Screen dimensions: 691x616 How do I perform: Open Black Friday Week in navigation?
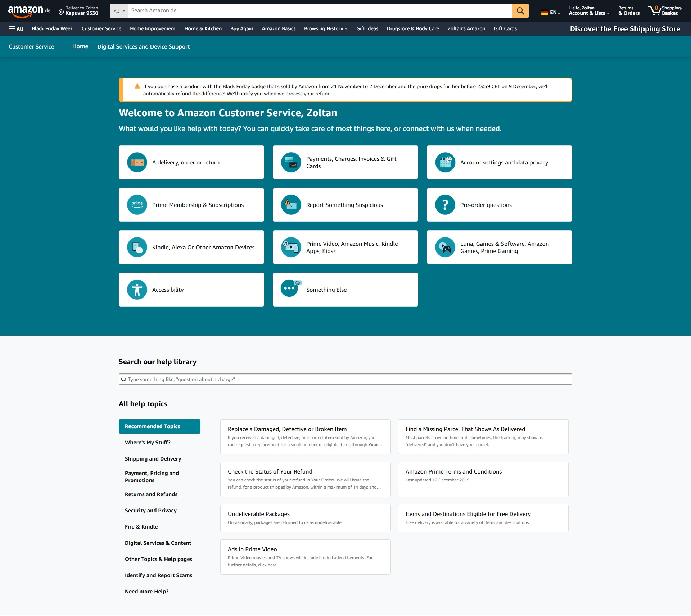(52, 29)
